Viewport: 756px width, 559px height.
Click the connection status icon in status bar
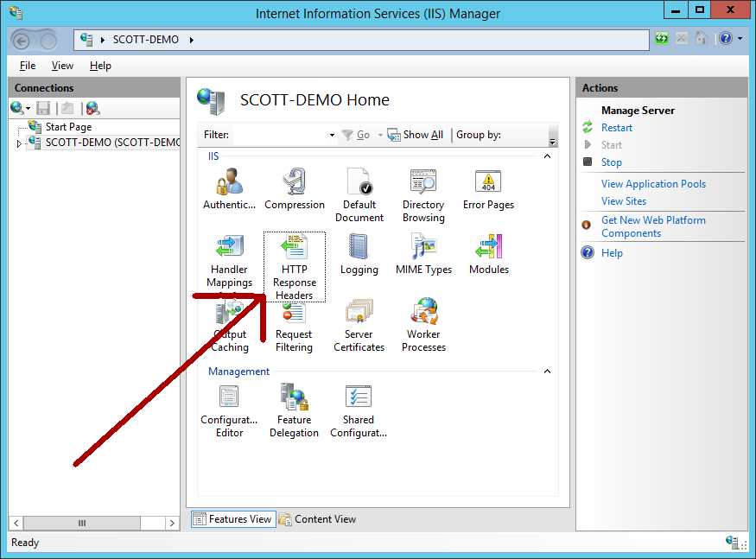(732, 542)
